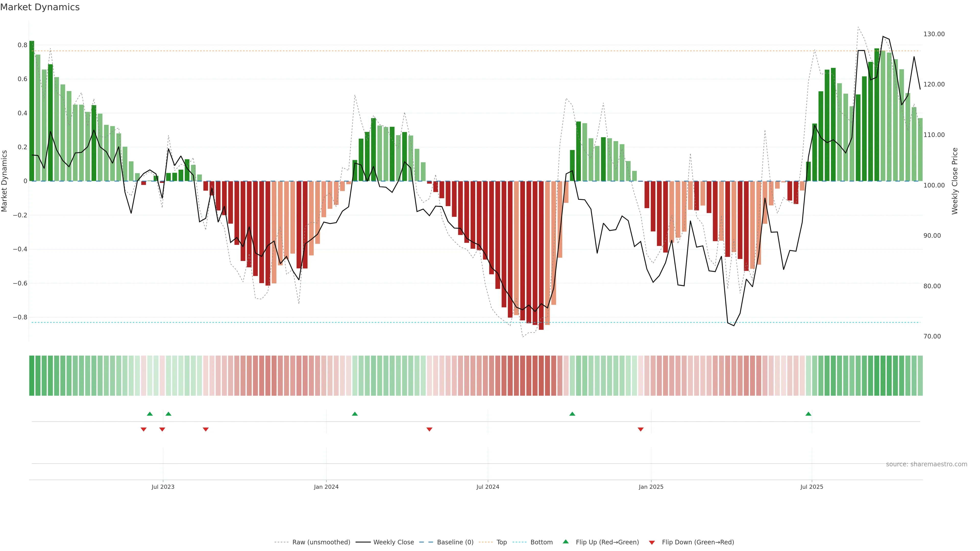Click the Flip Down triangle before Jan 2025
This screenshot has width=980, height=551.
coord(641,429)
